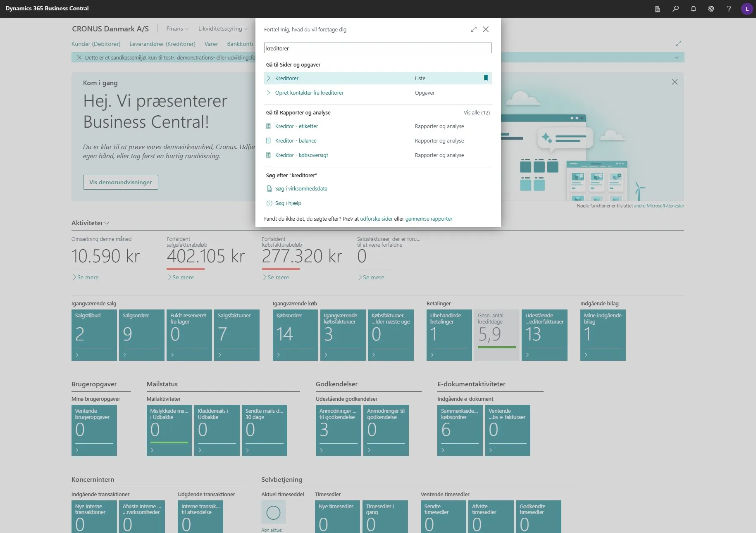Click report icon beside Kreditor - købsoversigt
The image size is (756, 533).
[268, 155]
